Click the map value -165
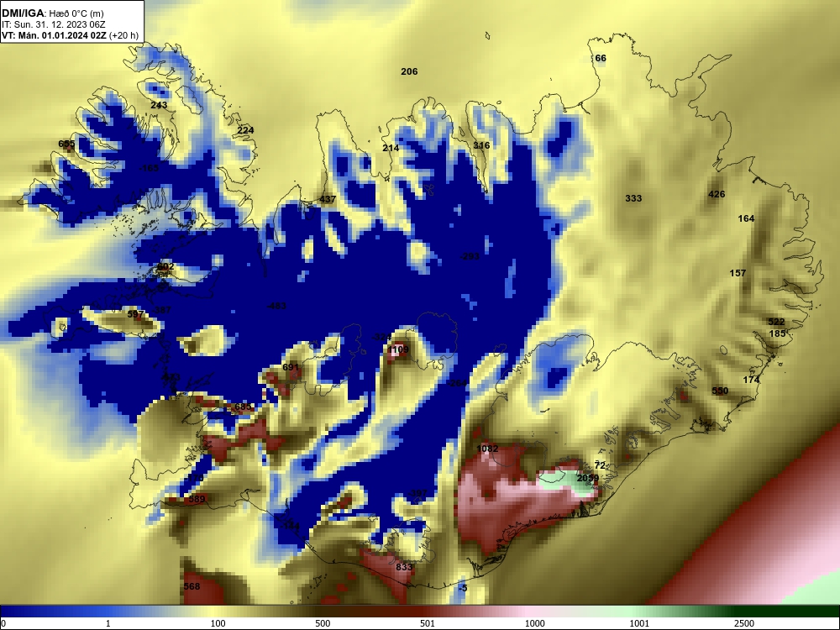 point(149,168)
